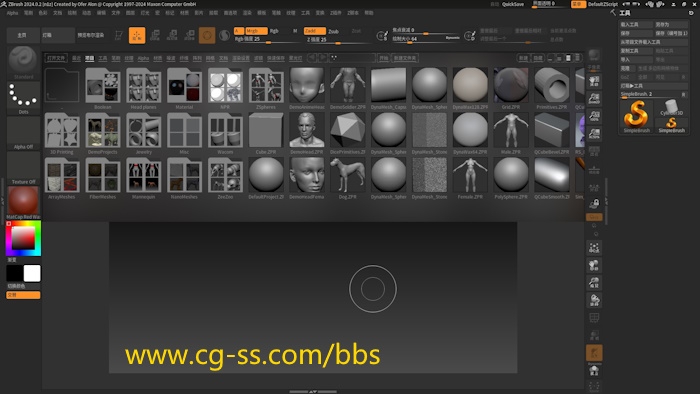Viewport: 700px width, 394px height.
Task: Select the Standard brush thumbnail
Action: click(x=23, y=60)
